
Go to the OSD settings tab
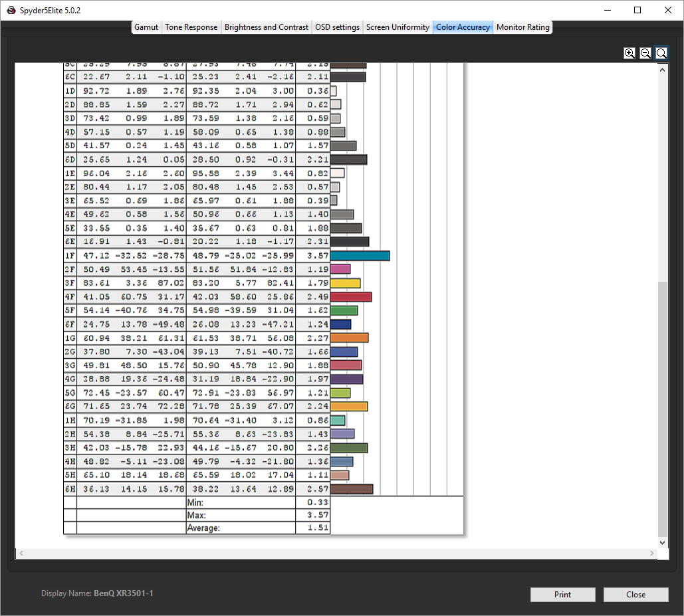(x=337, y=27)
